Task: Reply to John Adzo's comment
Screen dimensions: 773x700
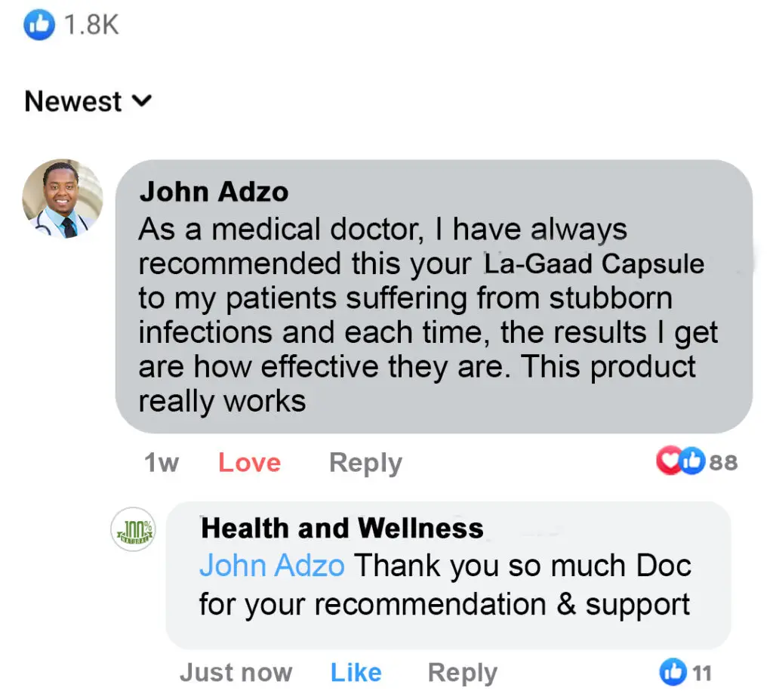Action: pos(365,462)
